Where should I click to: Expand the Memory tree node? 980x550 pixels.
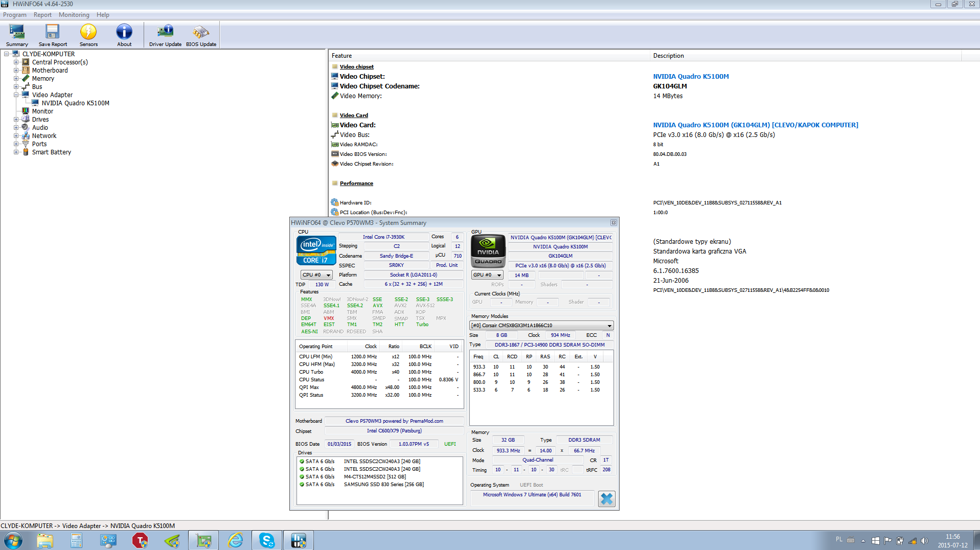coord(16,78)
